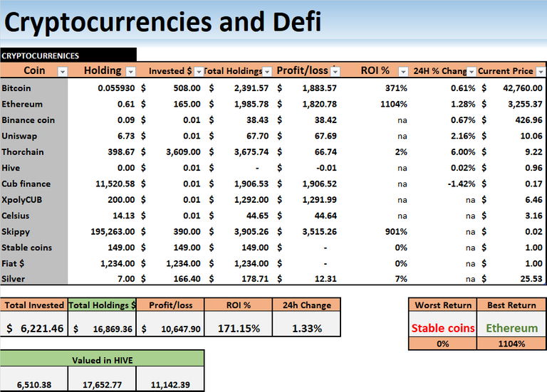547x392 pixels.
Task: Click the Cryptocurrencies and Defi title
Action: (x=162, y=22)
